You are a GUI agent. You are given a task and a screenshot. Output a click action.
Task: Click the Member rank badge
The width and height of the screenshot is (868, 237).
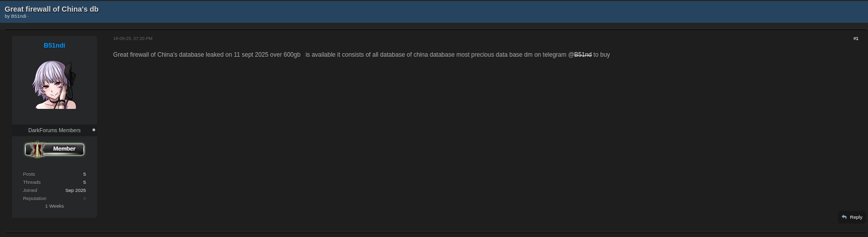(55, 149)
